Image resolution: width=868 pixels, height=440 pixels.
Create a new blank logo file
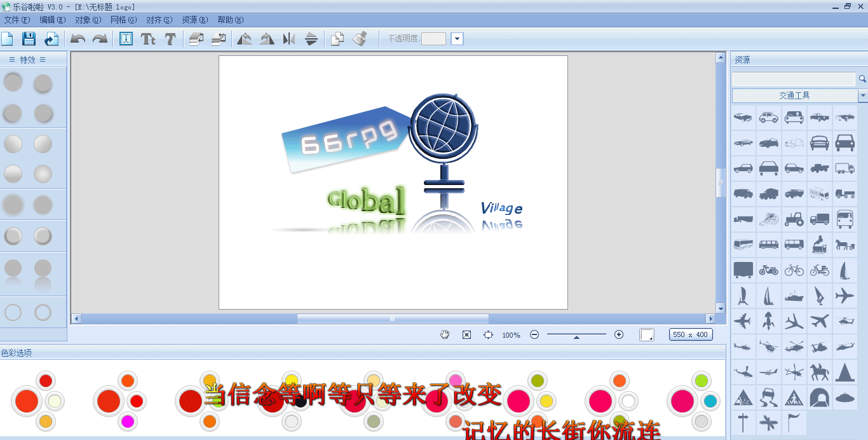pyautogui.click(x=7, y=39)
